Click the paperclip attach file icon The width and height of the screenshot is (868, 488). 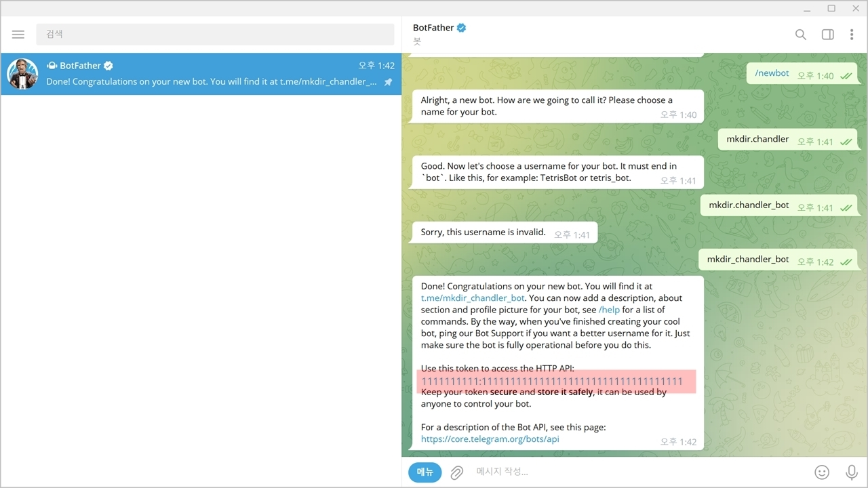pyautogui.click(x=457, y=472)
